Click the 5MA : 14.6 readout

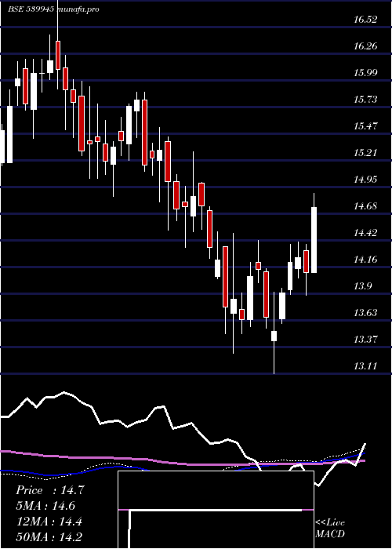[45, 506]
